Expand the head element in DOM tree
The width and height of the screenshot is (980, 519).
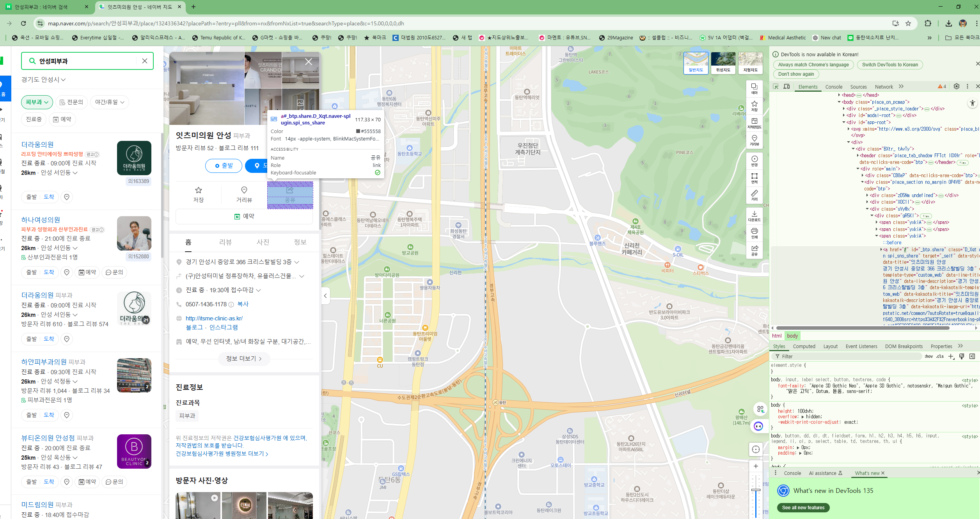(839, 95)
